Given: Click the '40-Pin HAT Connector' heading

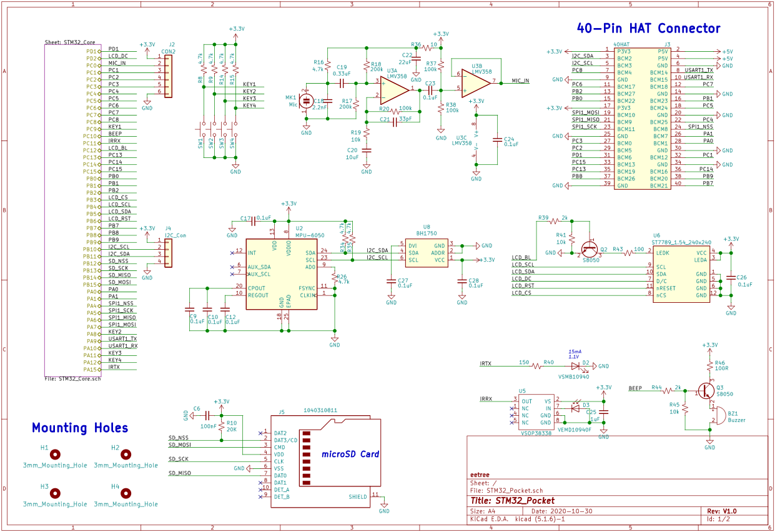Looking at the screenshot, I should pos(648,29).
